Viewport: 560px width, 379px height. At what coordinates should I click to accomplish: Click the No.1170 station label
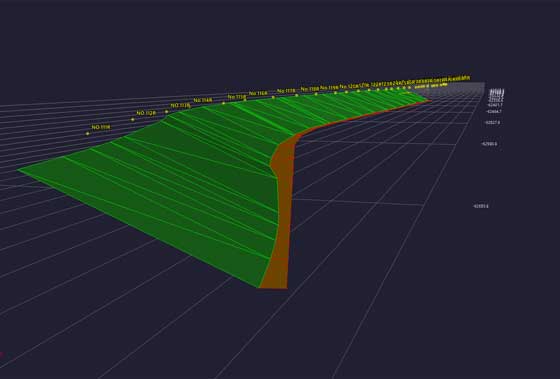tap(286, 91)
